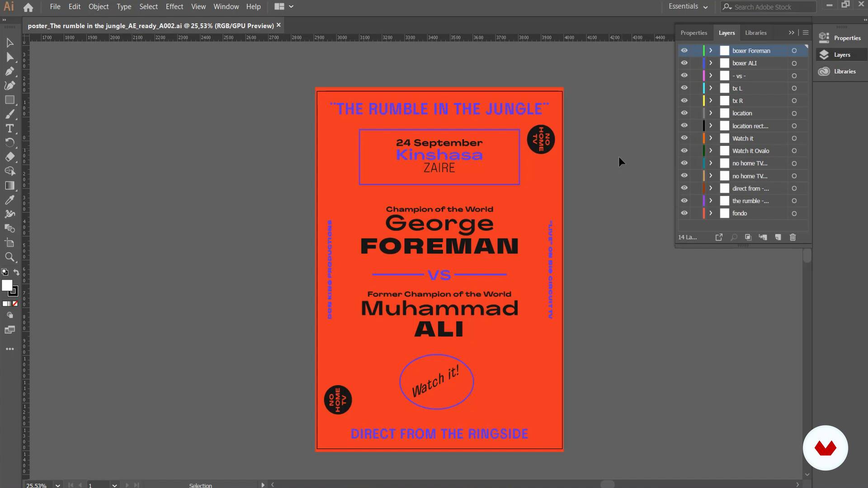The width and height of the screenshot is (868, 488).
Task: Hide the boxer ALI layer
Action: (x=684, y=63)
